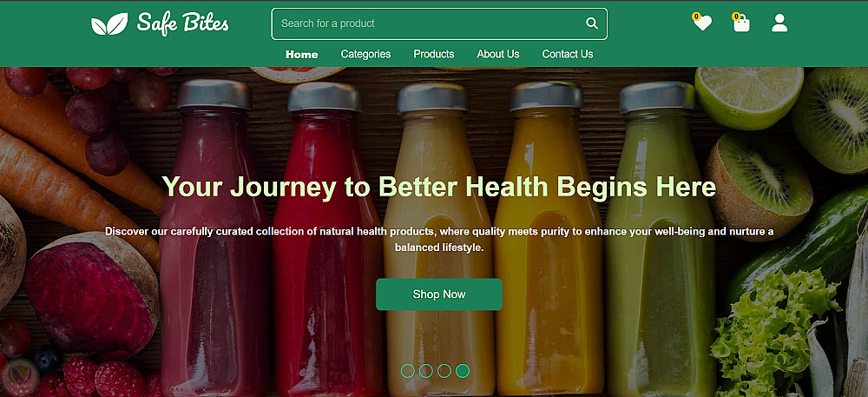Navigate to the Contact Us page

pyautogui.click(x=568, y=54)
